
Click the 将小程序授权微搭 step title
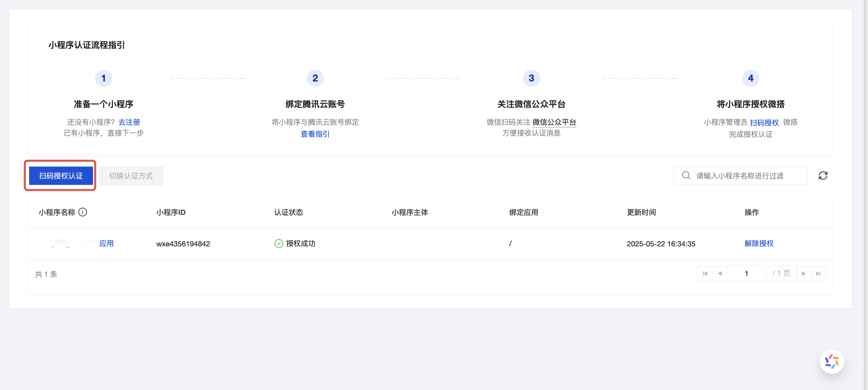(x=751, y=104)
